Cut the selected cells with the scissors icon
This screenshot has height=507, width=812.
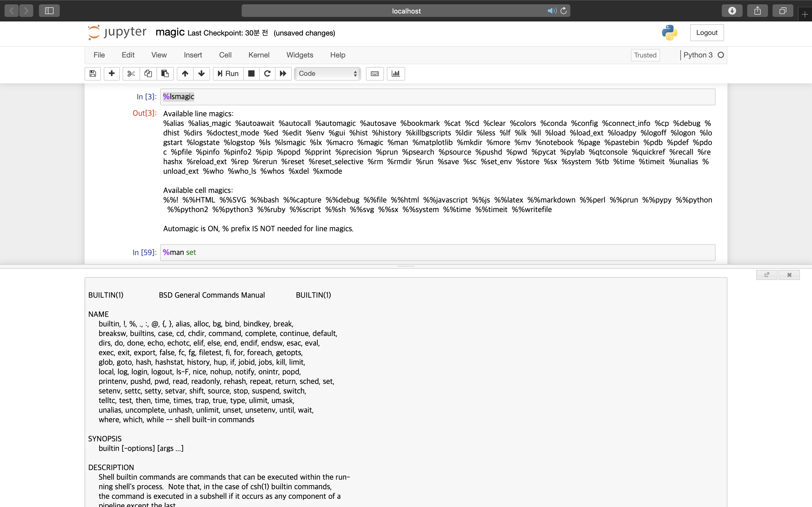pos(131,74)
